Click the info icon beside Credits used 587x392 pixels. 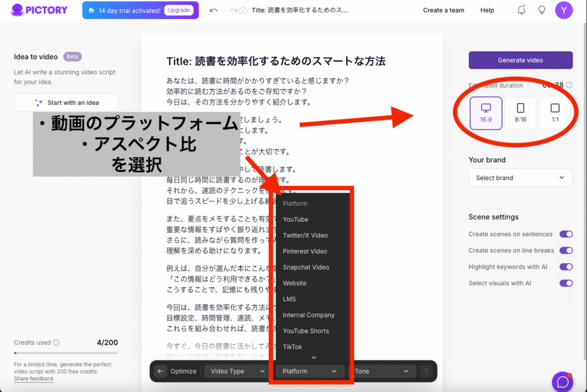[x=56, y=342]
